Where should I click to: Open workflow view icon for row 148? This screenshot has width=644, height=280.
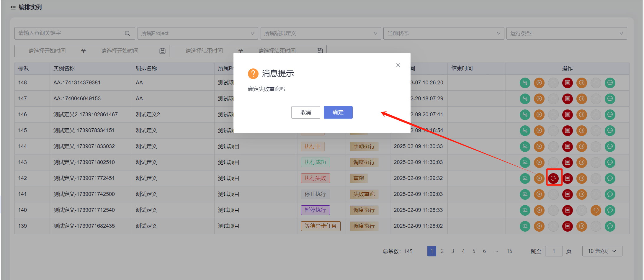pos(525,83)
